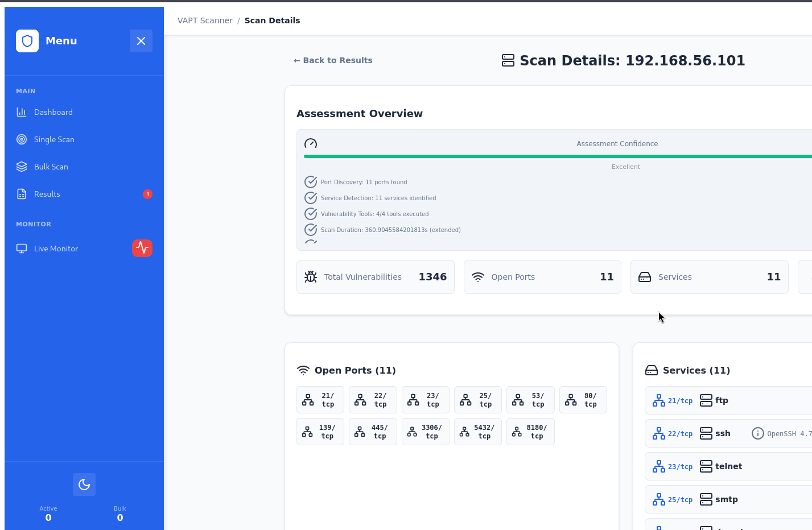Toggle dark mode with moon icon
Image resolution: width=812 pixels, height=530 pixels.
click(84, 485)
